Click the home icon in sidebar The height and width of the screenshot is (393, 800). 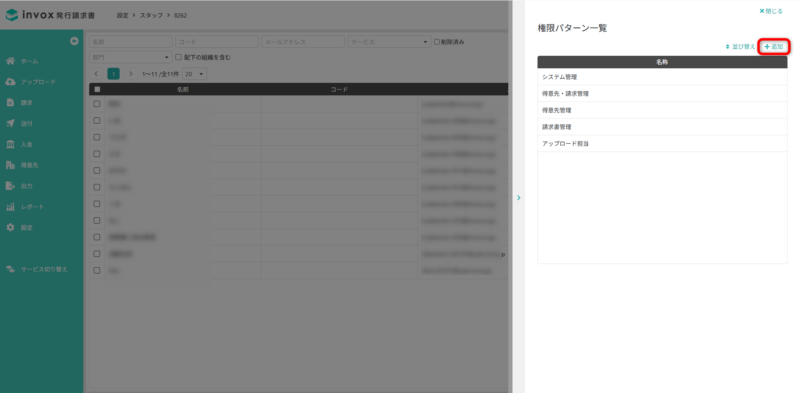point(10,61)
